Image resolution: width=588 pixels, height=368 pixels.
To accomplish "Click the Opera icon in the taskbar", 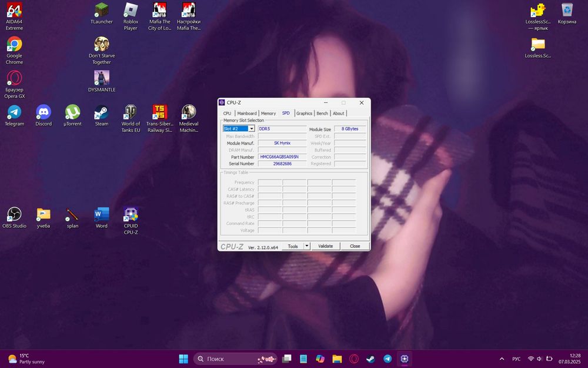I will pos(353,359).
